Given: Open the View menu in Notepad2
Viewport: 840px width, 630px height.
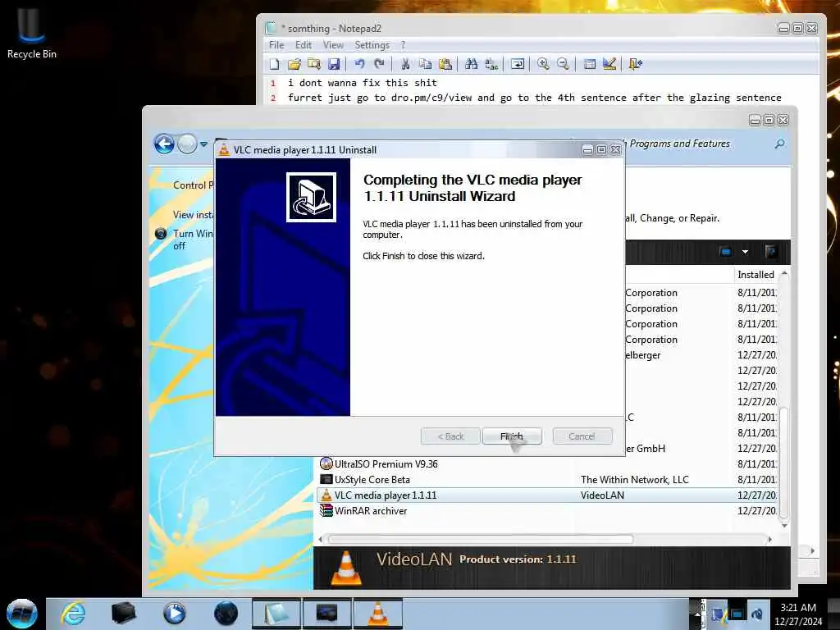Looking at the screenshot, I should click(x=333, y=45).
